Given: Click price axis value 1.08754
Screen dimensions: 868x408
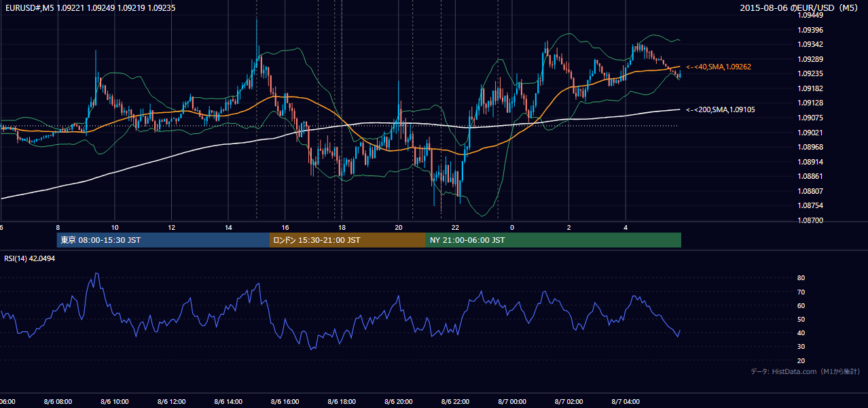Looking at the screenshot, I should coord(810,205).
